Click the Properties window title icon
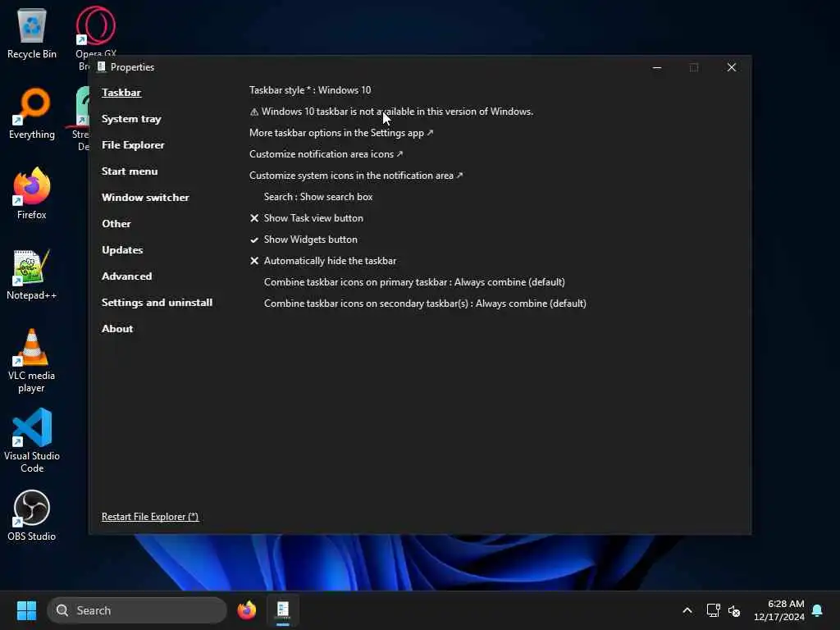This screenshot has height=630, width=840. 101,66
